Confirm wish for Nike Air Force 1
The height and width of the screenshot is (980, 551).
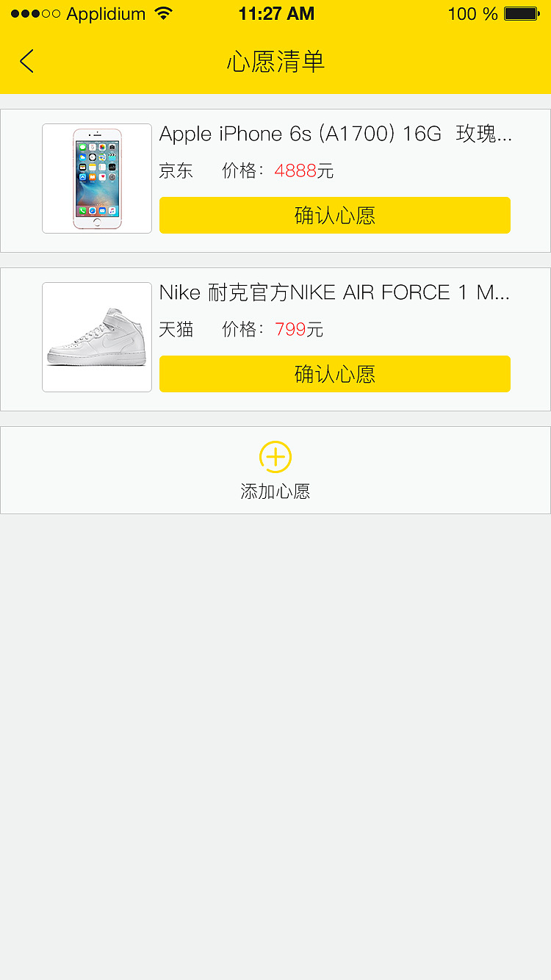pyautogui.click(x=335, y=374)
